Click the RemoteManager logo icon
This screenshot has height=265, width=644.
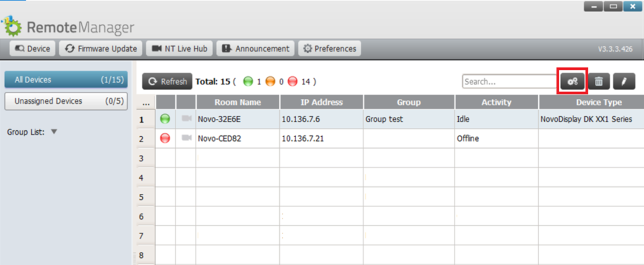pyautogui.click(x=12, y=26)
